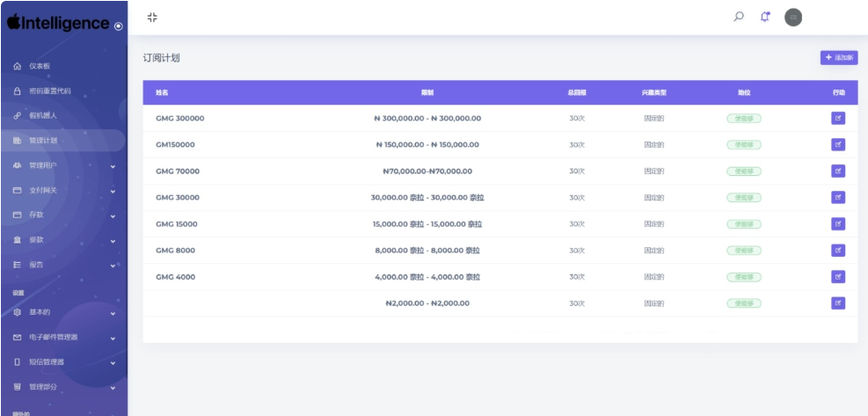This screenshot has width=868, height=416.
Task: Go to 仪表板 in sidebar
Action: point(40,66)
